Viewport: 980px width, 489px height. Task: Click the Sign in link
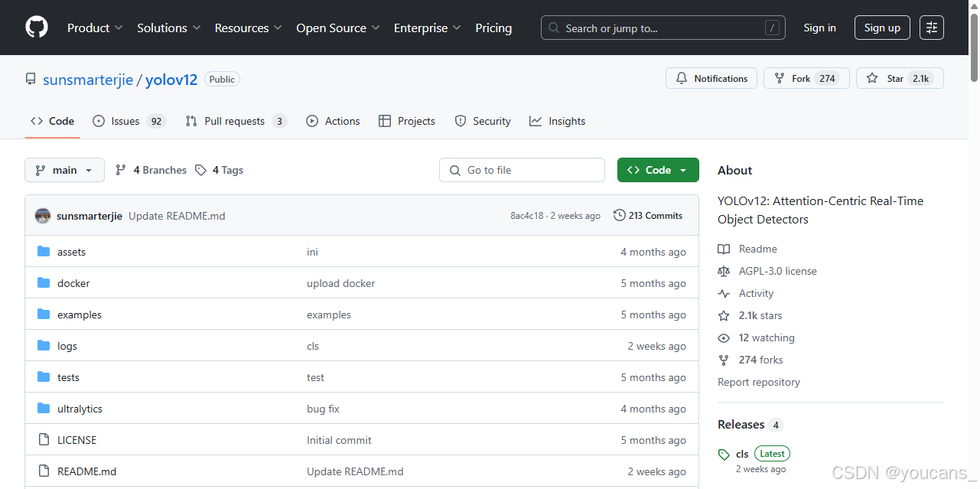click(x=820, y=28)
